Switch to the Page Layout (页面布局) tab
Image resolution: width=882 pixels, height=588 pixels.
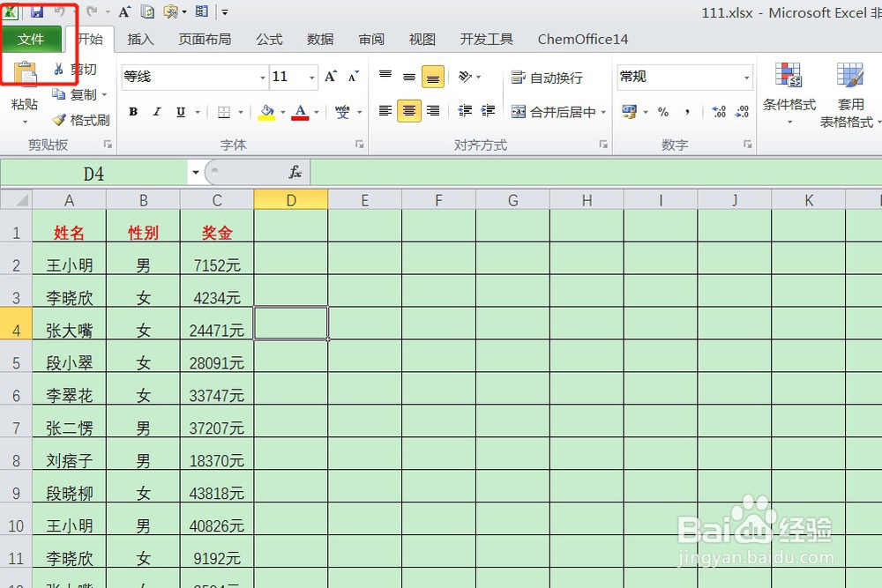click(205, 39)
